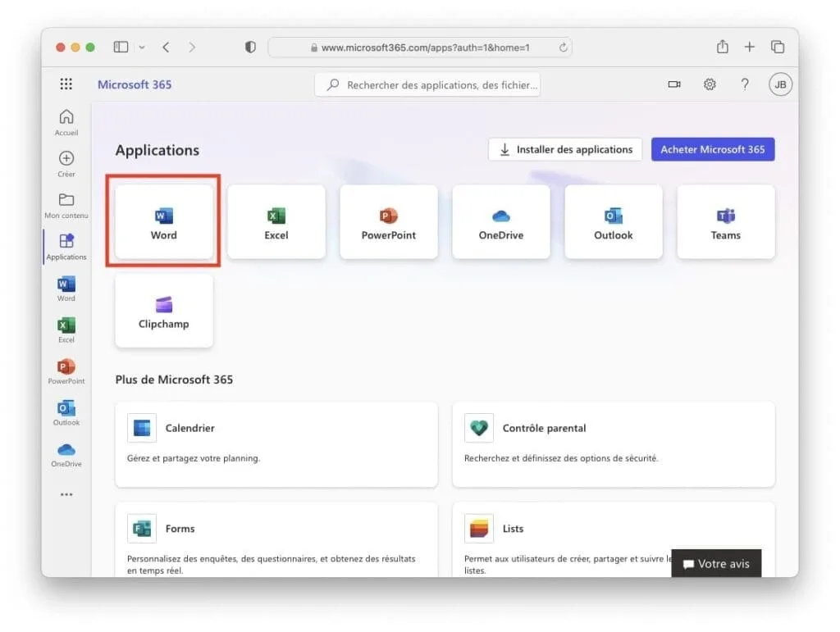Click Installer des applications button
The height and width of the screenshot is (632, 840).
point(565,149)
